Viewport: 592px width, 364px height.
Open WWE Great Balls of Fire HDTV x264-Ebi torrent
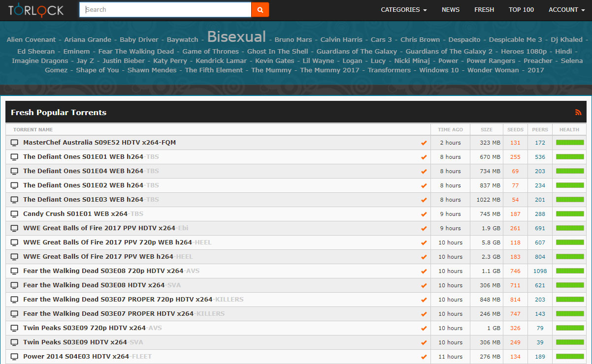point(105,228)
